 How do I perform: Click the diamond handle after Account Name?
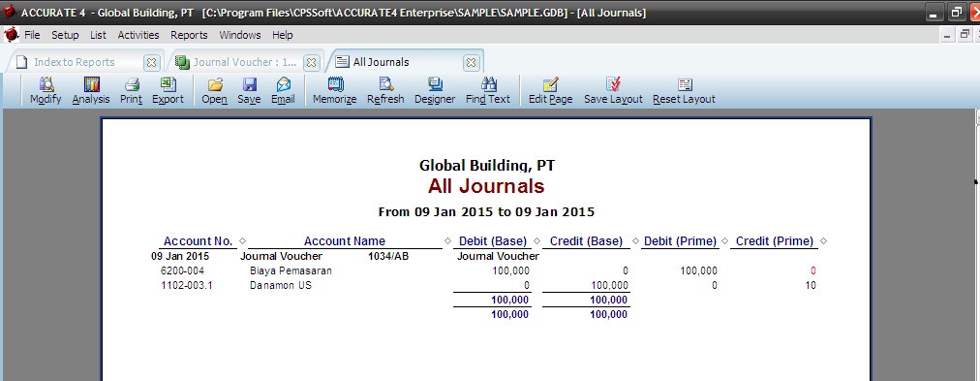coord(447,240)
